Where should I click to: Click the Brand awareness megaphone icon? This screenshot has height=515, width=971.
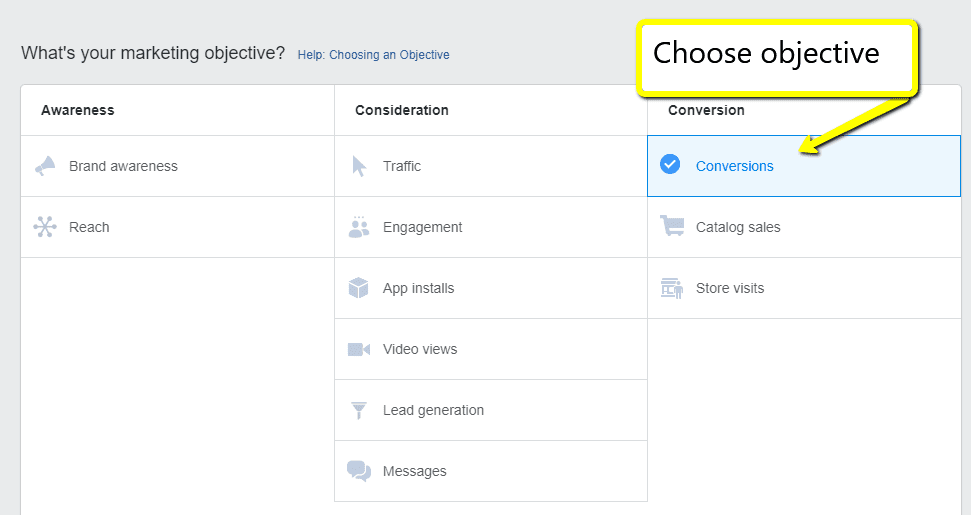point(45,166)
